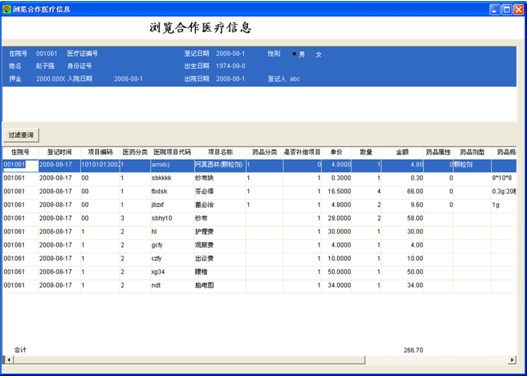
Task: Click the 押金 field value 2000.000
Action: point(50,79)
